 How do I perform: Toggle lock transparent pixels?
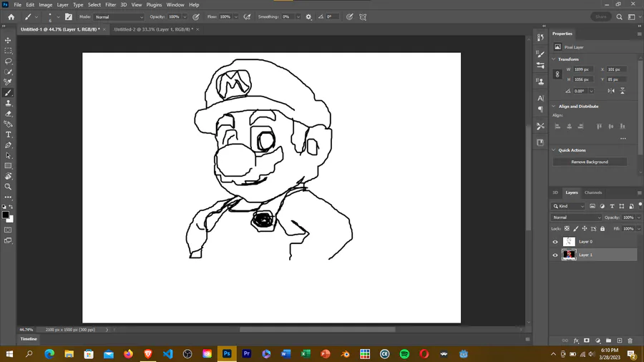[x=567, y=229]
